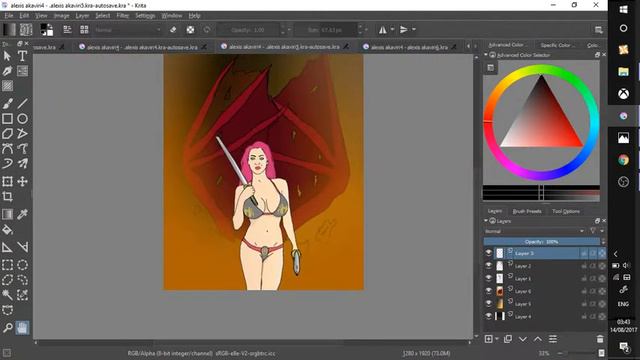Open layer properties list icon
Screen dimensions: 640x360
[x=553, y=339]
